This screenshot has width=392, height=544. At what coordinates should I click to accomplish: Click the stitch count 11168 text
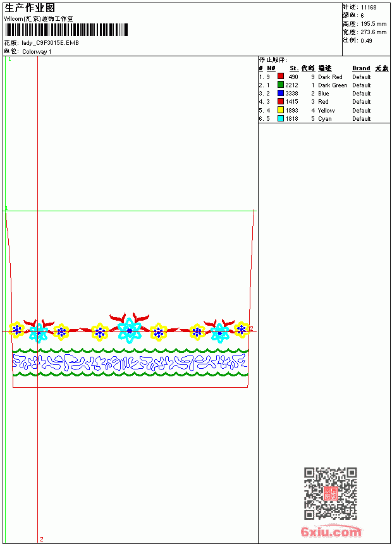click(369, 8)
